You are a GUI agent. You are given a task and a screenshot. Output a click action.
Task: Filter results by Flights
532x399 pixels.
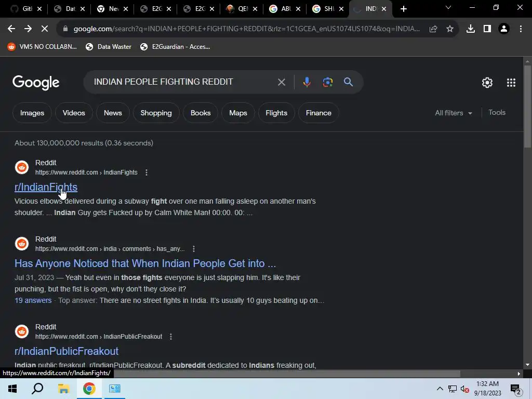[x=276, y=113]
